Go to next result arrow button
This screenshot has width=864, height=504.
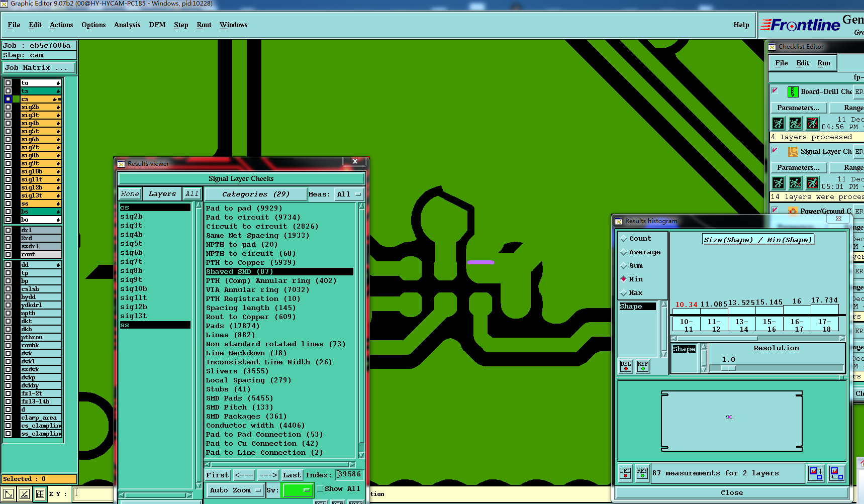[268, 475]
